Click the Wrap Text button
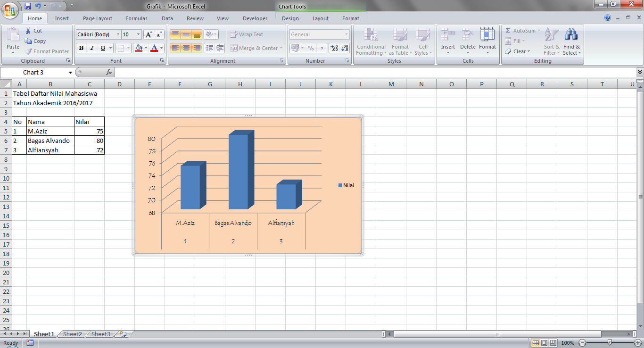Image resolution: width=644 pixels, height=348 pixels. coord(247,34)
